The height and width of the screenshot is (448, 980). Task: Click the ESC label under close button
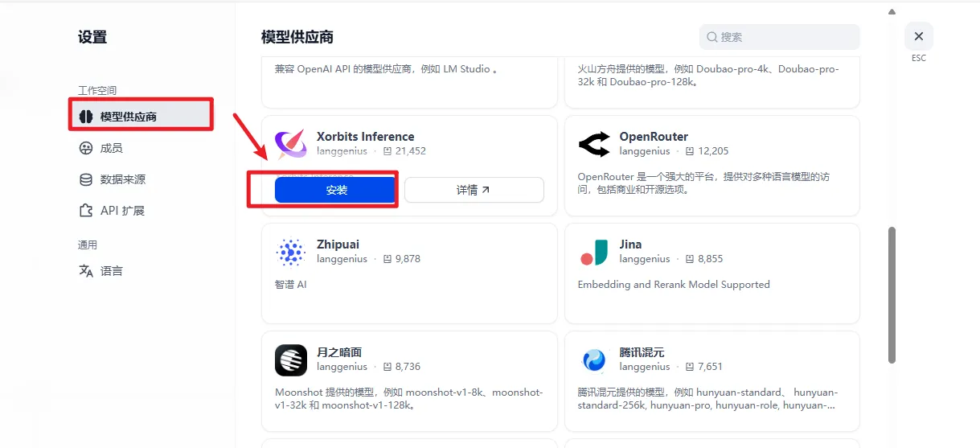coord(919,59)
